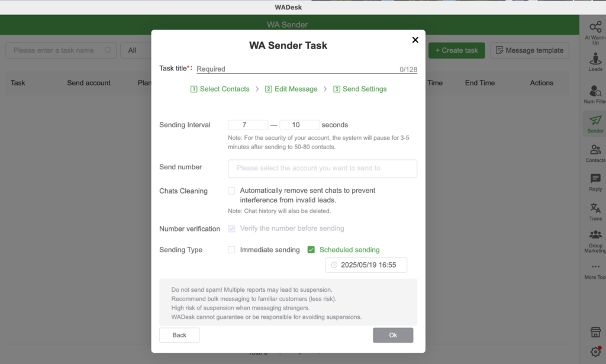The width and height of the screenshot is (606, 364).
Task: Click the End Time column header
Action: (479, 83)
